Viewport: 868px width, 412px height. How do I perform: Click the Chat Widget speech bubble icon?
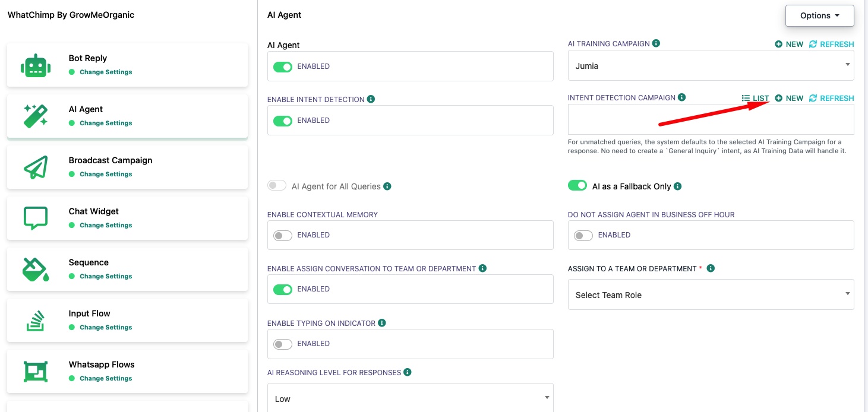pyautogui.click(x=36, y=218)
